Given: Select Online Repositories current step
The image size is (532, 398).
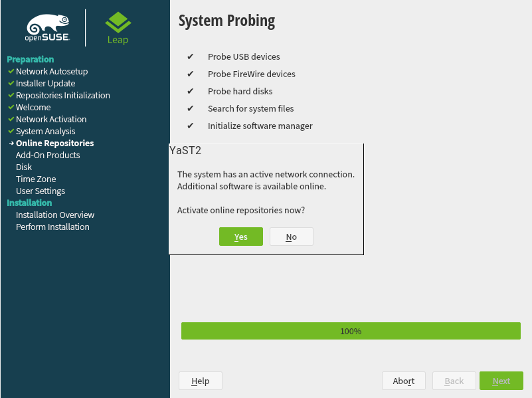Looking at the screenshot, I should point(54,143).
